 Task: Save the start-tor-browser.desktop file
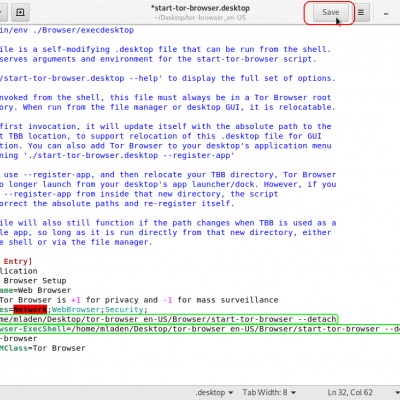330,12
